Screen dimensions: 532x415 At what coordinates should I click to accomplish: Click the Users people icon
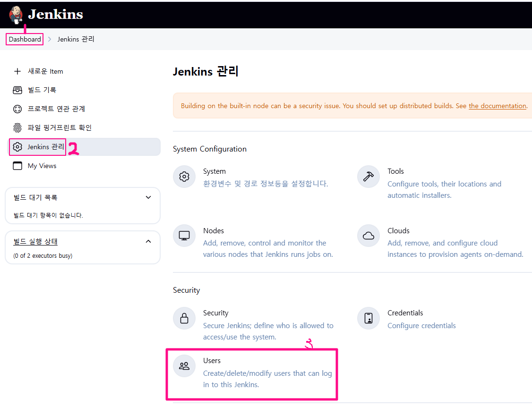tap(184, 366)
